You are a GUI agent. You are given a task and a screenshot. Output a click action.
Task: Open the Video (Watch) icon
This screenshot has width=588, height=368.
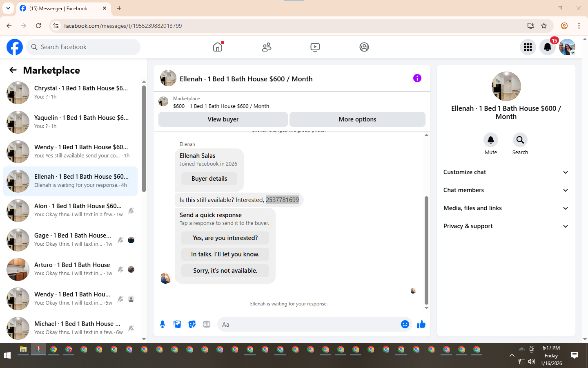tap(315, 47)
